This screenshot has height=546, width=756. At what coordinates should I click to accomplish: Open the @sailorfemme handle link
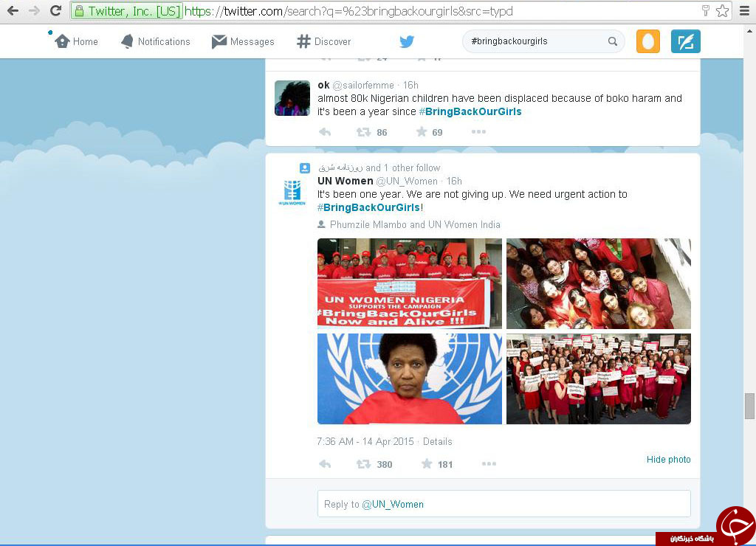coord(363,86)
